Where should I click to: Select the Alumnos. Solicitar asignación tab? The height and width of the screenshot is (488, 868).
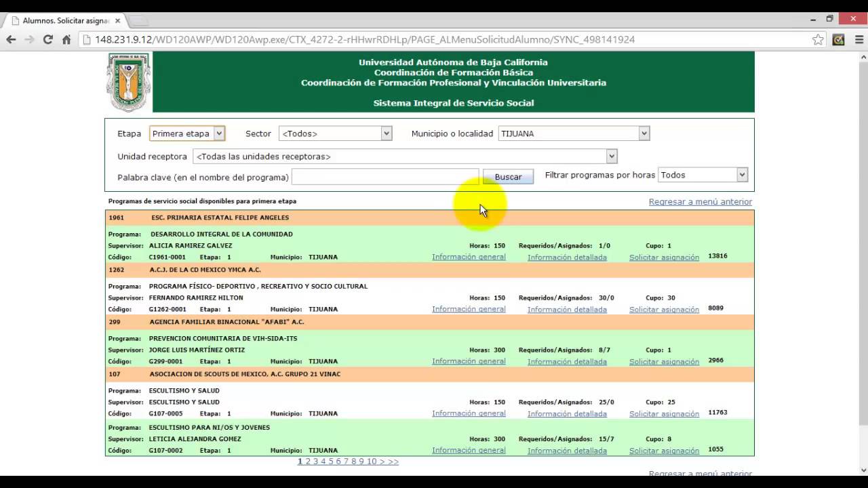66,20
